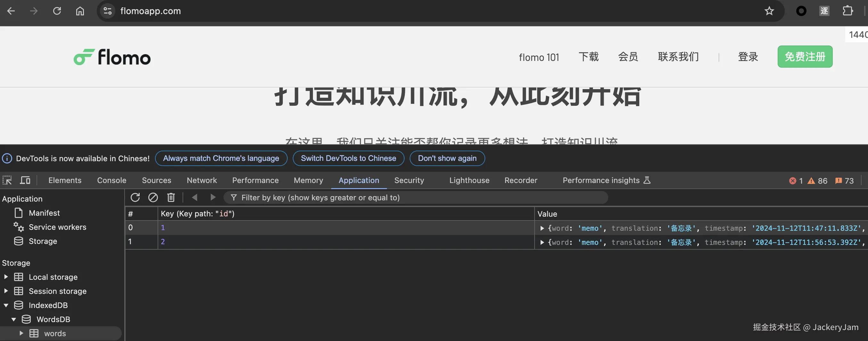Show the 86 warnings badge

click(x=817, y=181)
